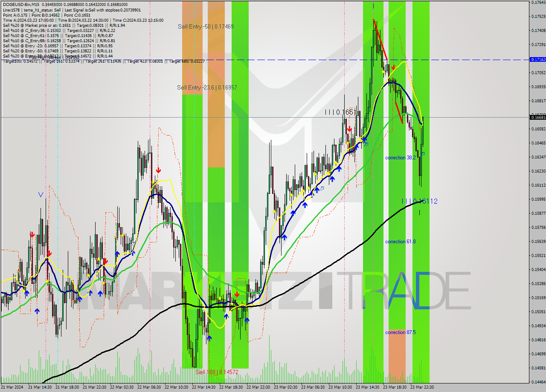
Task: Click the DOGEUSD-Bin,M15 chart title line
Action: [65, 4]
